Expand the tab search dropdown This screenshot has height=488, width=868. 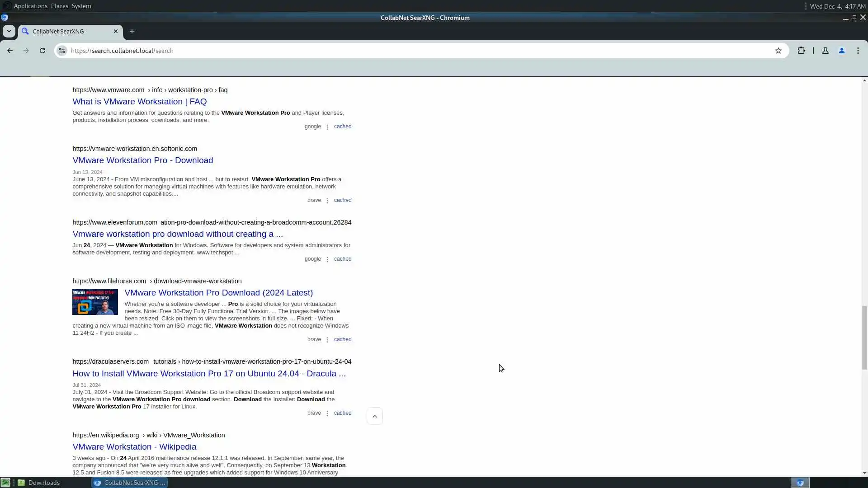click(x=9, y=31)
